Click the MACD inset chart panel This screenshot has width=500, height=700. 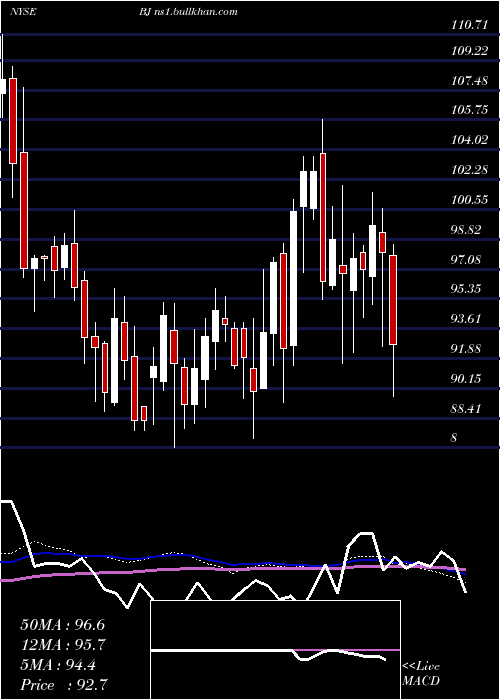point(275,650)
